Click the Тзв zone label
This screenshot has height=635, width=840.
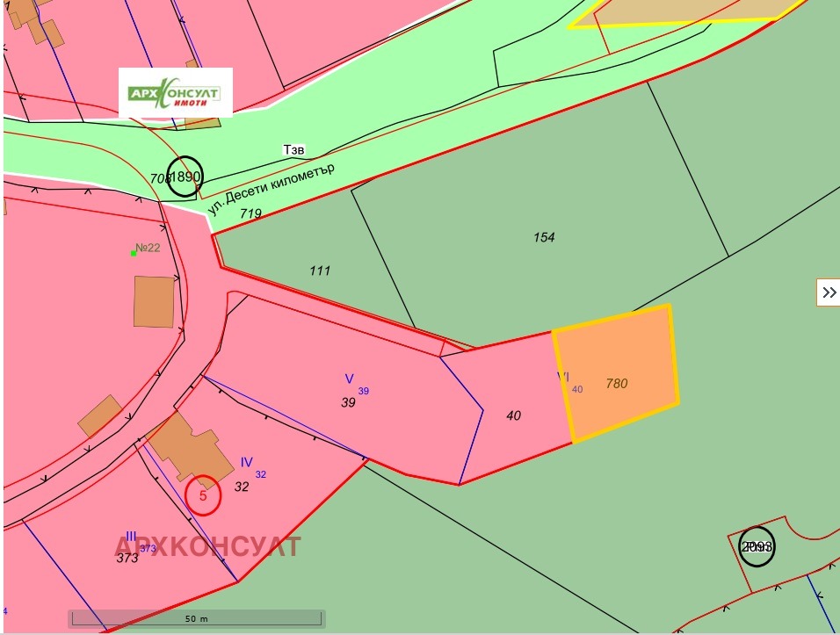[x=293, y=151]
